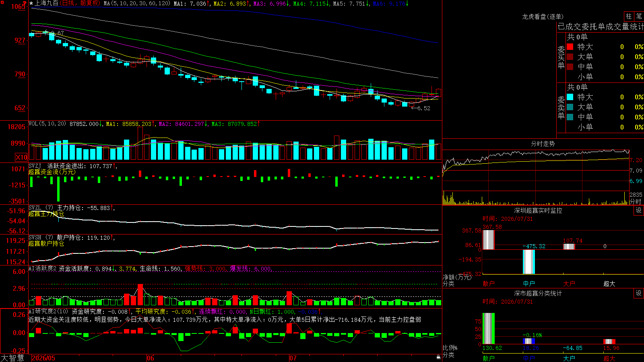This screenshot has height=362, width=644.
Task: Click the 07 month marker on timeline
Action: tap(293, 358)
